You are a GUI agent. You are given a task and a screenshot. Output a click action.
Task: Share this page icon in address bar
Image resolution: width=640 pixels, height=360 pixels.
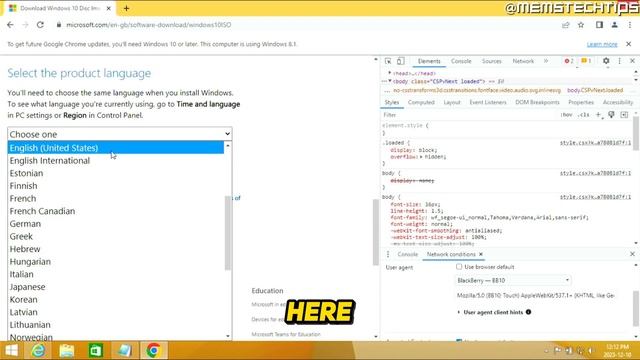coord(565,25)
